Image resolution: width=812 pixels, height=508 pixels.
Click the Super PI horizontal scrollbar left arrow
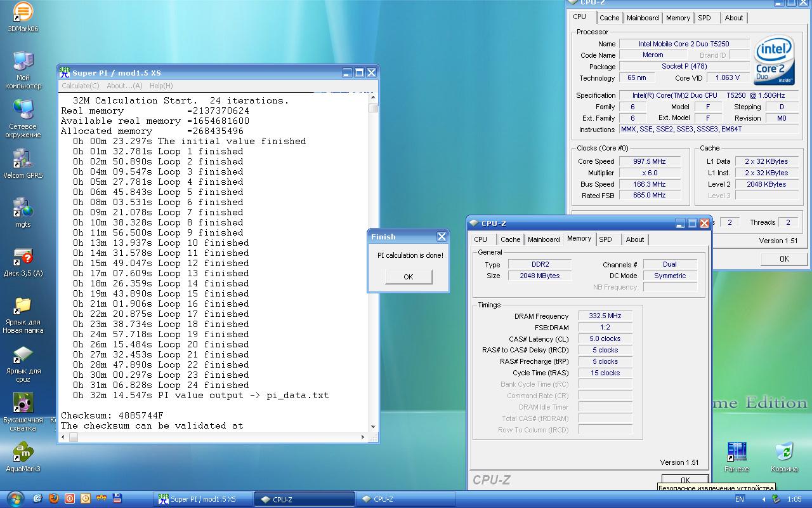point(63,438)
